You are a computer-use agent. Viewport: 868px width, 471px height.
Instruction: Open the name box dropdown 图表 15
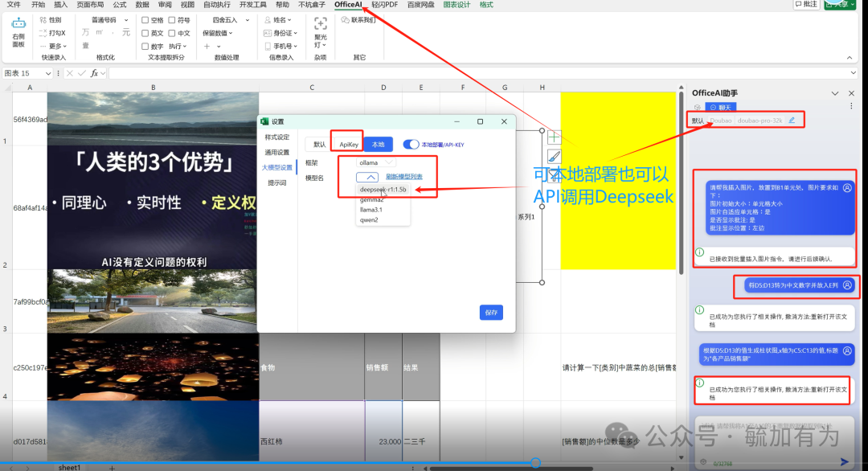(x=48, y=73)
